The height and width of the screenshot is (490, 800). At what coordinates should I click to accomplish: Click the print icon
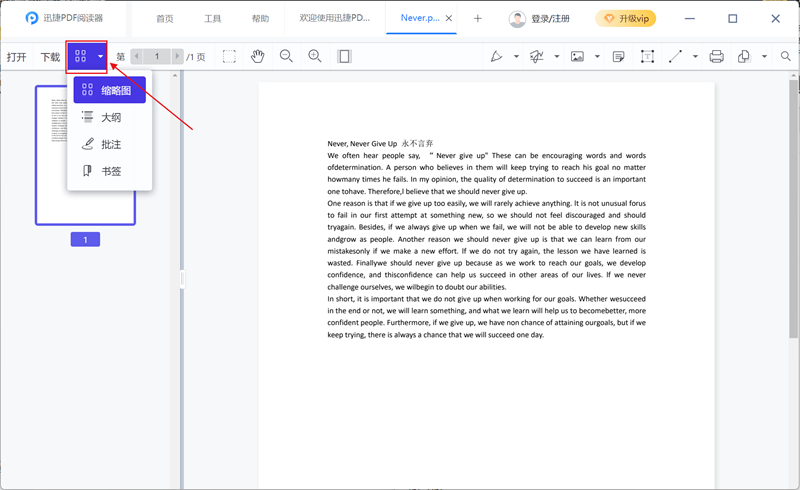point(716,57)
